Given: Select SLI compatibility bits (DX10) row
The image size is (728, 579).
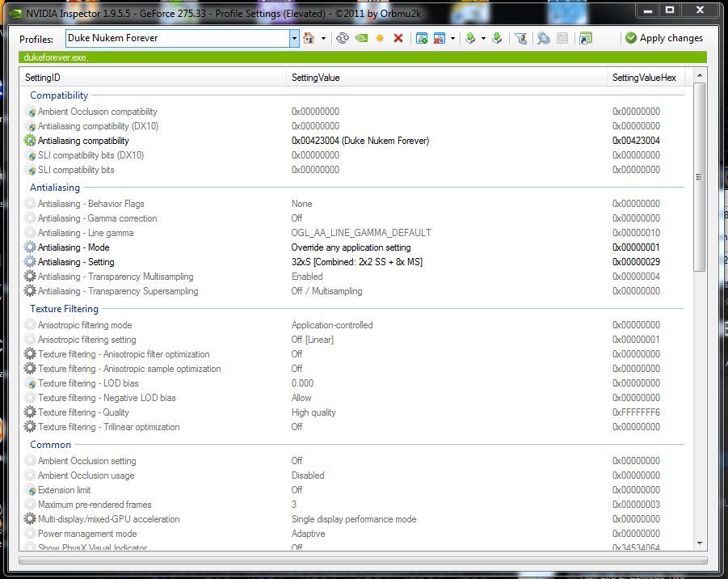Looking at the screenshot, I should 353,155.
